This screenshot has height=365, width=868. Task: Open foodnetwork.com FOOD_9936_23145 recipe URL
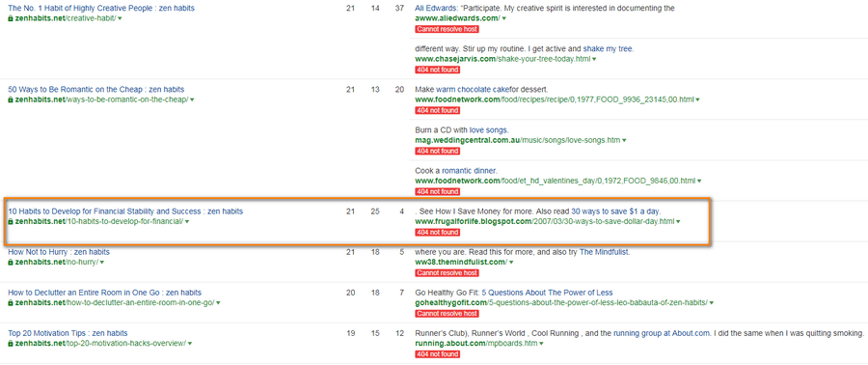555,99
